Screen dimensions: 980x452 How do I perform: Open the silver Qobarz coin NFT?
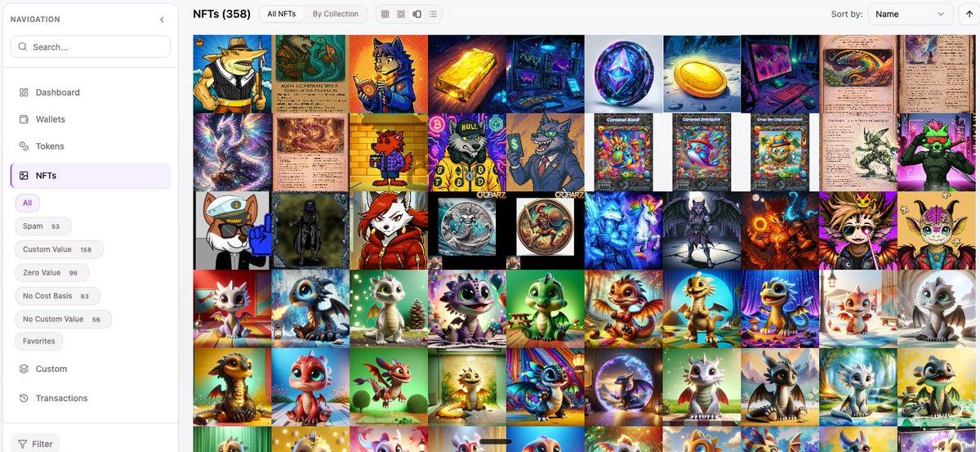click(x=467, y=230)
